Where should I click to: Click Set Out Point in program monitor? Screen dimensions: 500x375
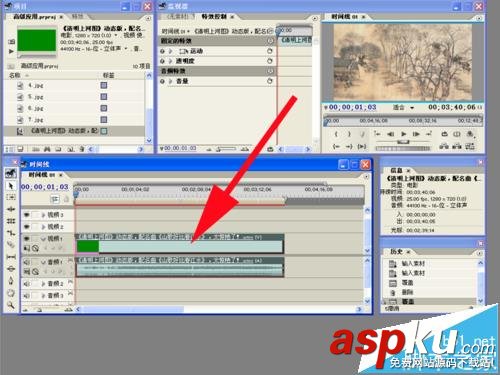coord(349,134)
